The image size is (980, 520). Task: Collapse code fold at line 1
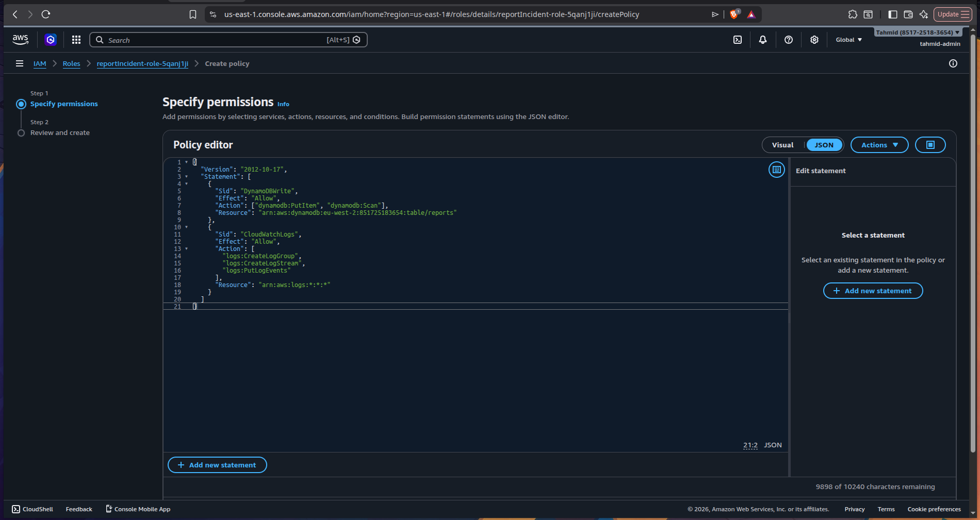coord(186,162)
